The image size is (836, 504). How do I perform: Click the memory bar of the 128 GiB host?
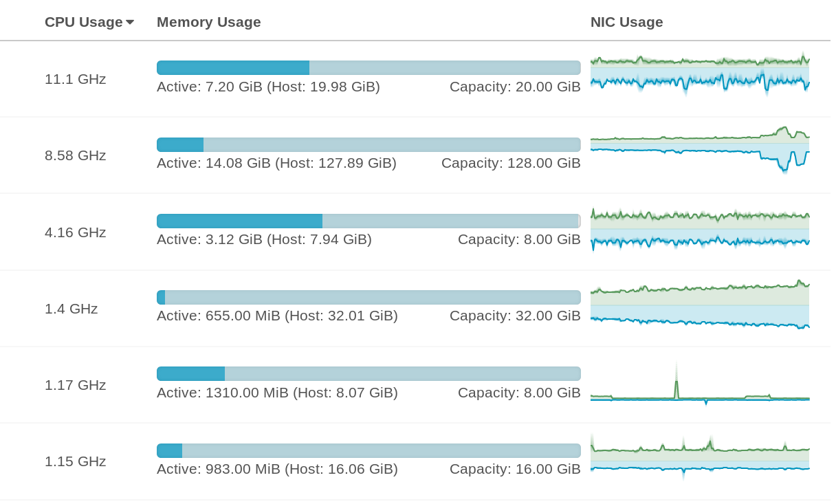point(368,144)
